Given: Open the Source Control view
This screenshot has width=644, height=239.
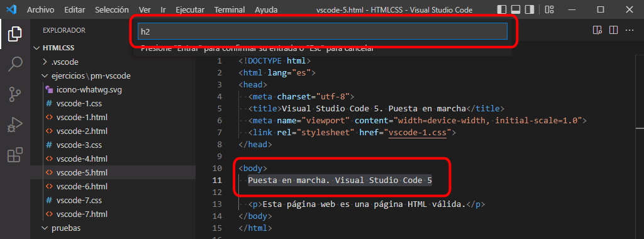Looking at the screenshot, I should pos(15,94).
